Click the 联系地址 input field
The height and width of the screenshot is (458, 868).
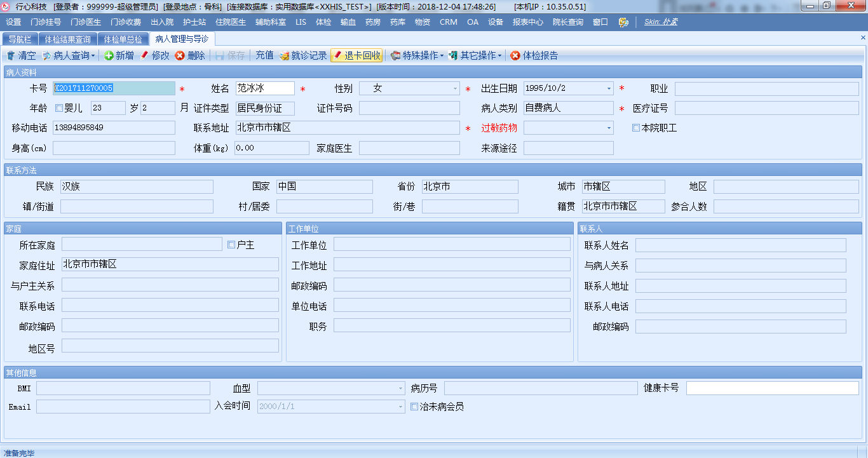(x=348, y=128)
